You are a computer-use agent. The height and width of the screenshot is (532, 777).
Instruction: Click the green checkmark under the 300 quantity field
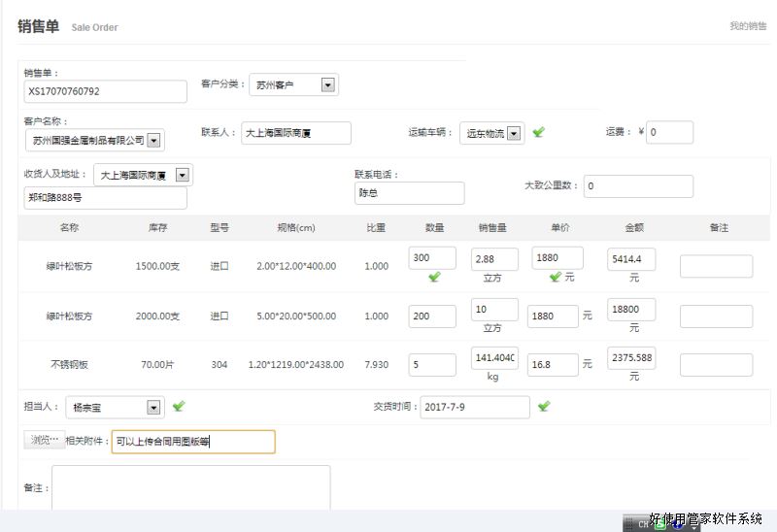pyautogui.click(x=433, y=277)
